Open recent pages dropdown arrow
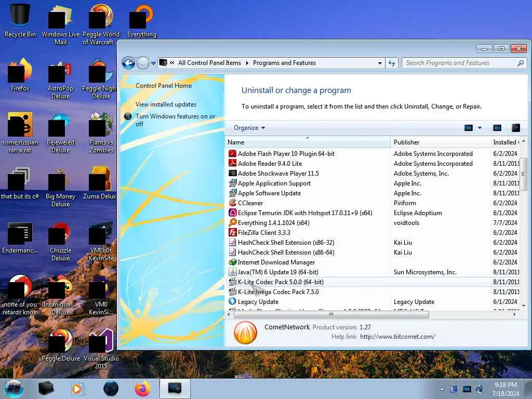 point(153,63)
